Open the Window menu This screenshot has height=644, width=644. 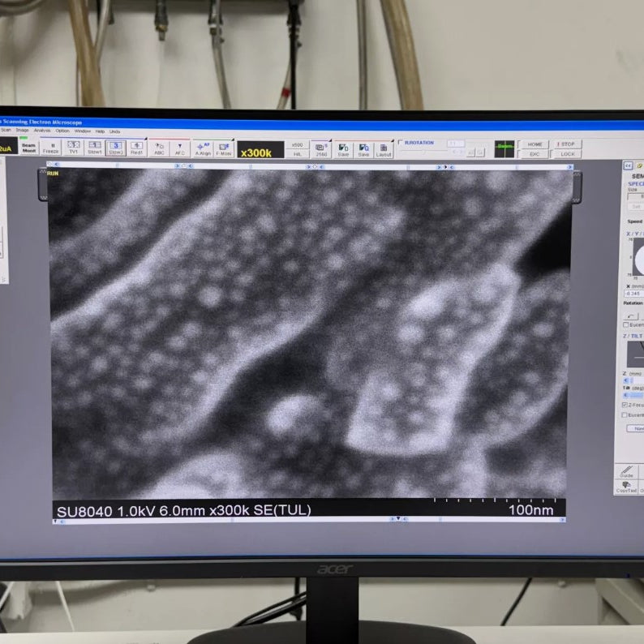pyautogui.click(x=82, y=131)
